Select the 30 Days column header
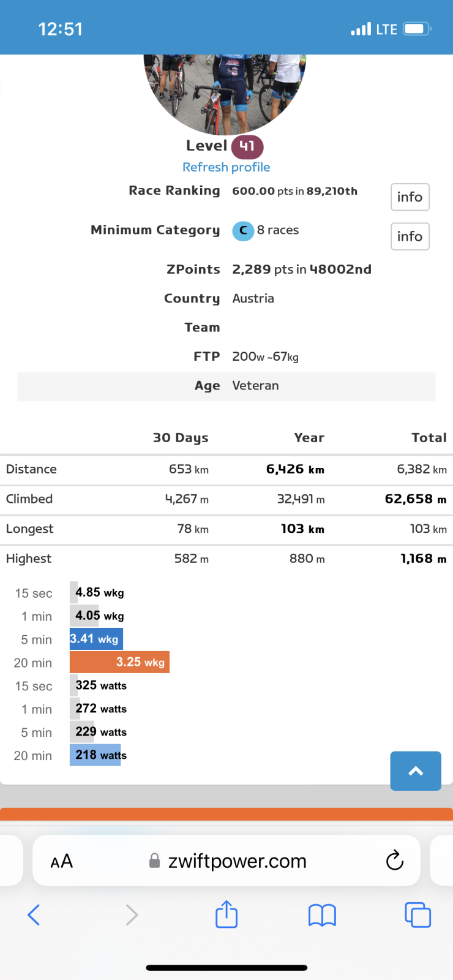The height and width of the screenshot is (980, 453). 181,438
